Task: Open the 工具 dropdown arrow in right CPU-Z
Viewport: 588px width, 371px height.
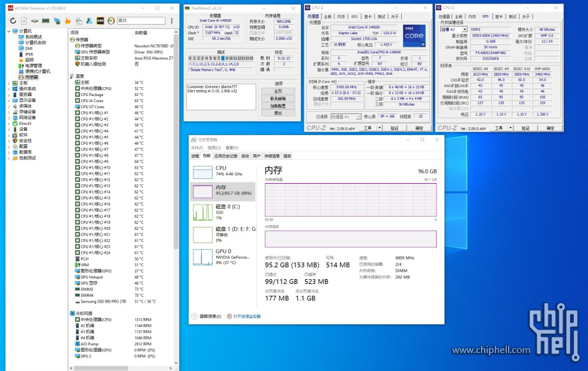Action: (x=511, y=128)
